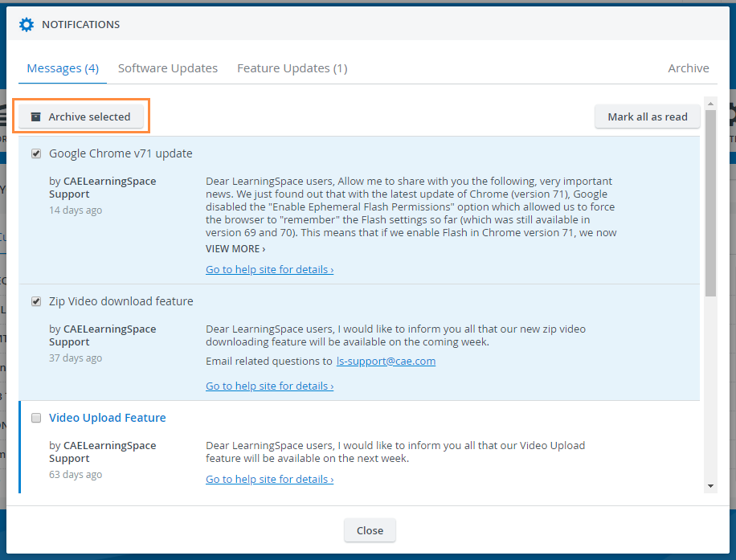Click the Notifications gear icon
This screenshot has height=560, width=736.
27,24
